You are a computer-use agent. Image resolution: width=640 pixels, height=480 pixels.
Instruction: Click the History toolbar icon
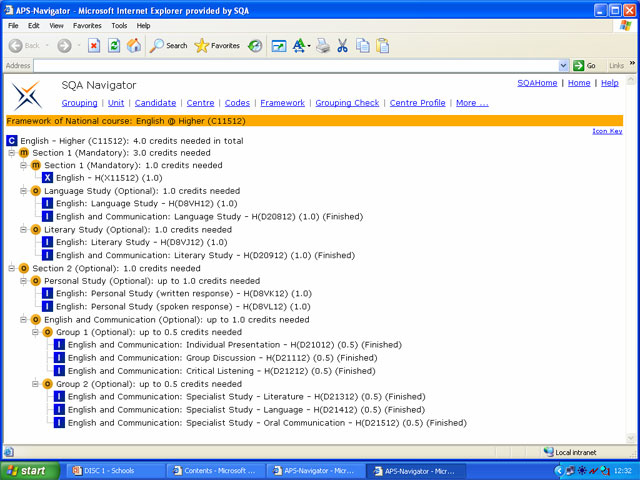pos(255,46)
